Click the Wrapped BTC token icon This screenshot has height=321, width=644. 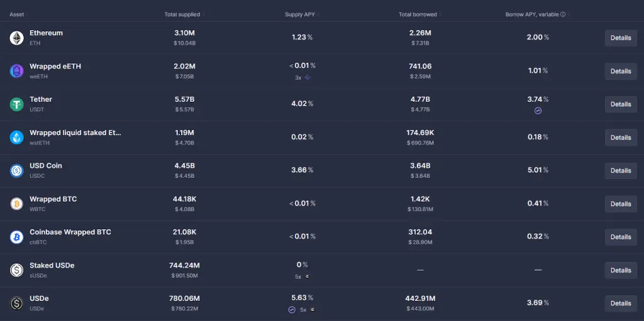pyautogui.click(x=16, y=204)
